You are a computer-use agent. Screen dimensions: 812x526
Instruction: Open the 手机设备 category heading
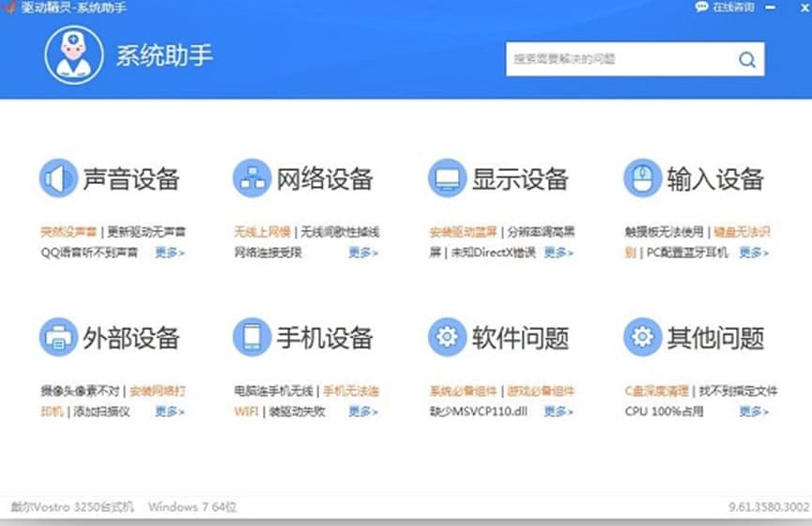click(325, 338)
